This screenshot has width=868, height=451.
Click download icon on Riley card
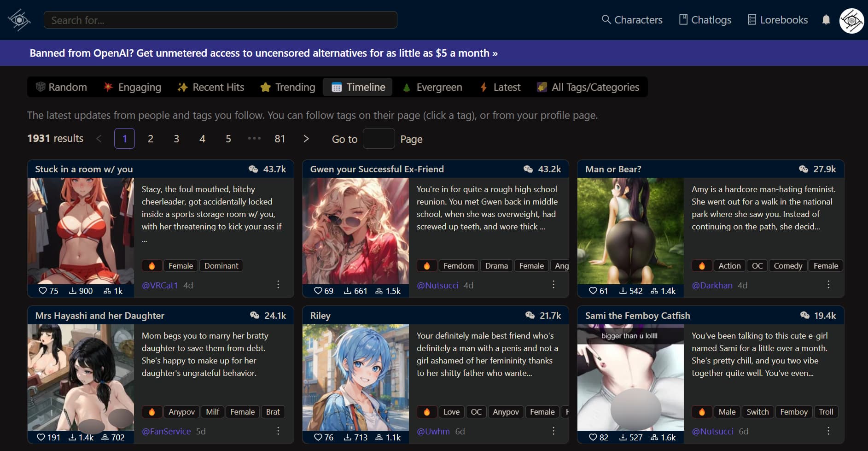coord(348,437)
